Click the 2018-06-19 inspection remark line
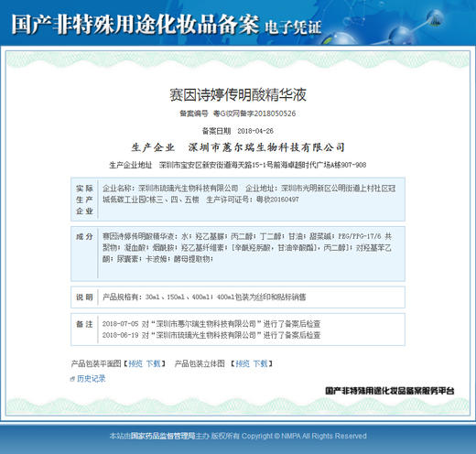Screen dimensions: 476x454 pos(211,335)
